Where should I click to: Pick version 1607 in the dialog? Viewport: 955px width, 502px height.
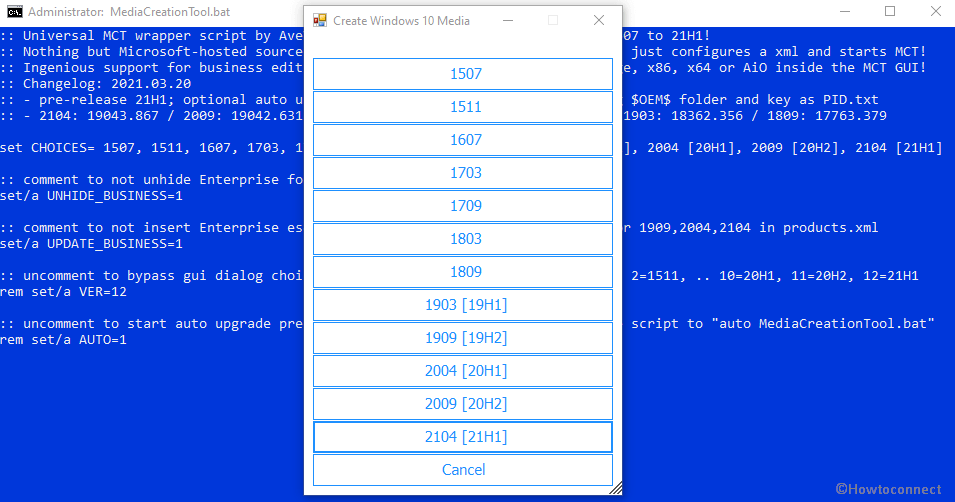463,140
